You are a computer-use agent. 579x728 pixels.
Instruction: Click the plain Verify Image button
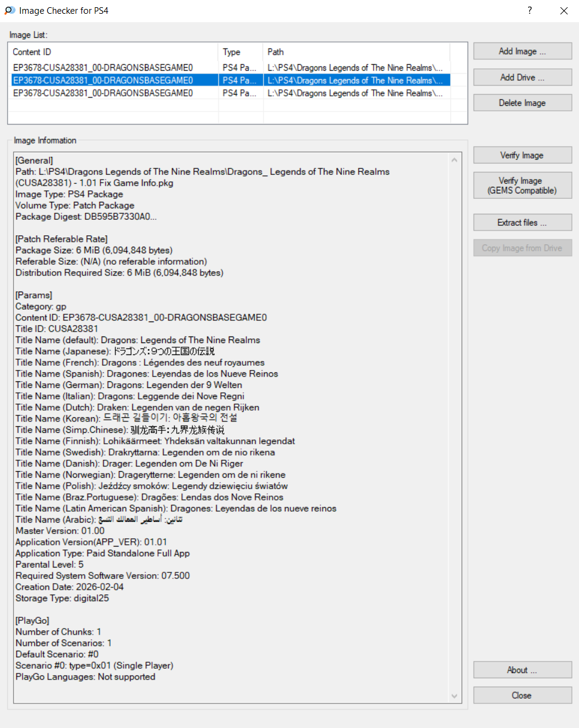522,156
